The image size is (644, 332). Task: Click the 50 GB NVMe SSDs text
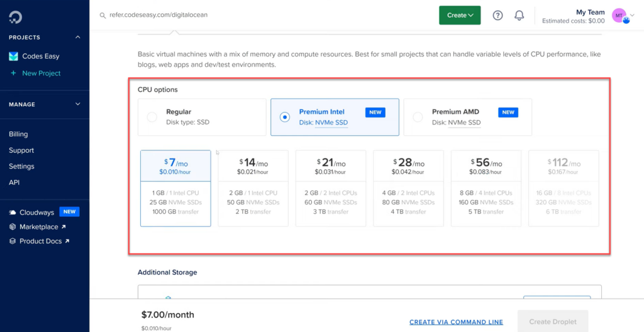coord(253,202)
